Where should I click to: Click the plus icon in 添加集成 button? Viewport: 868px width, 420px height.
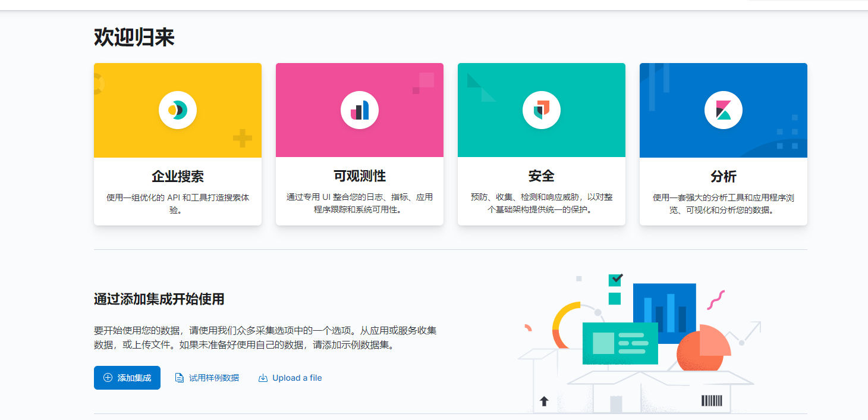(x=108, y=378)
